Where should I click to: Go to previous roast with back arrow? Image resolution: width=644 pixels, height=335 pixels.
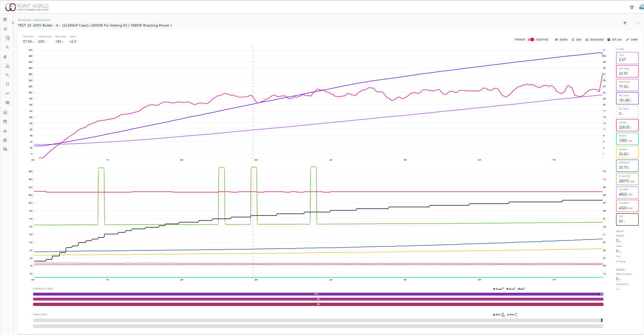[625, 23]
